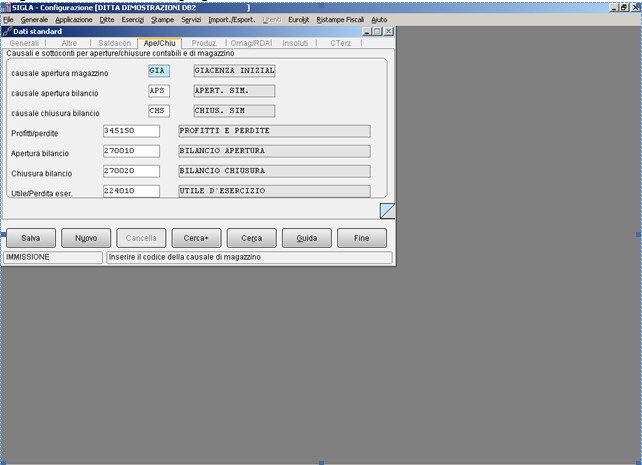Click the causale apertura magazzino code field GIA
Image resolution: width=642 pixels, height=465 pixels.
point(159,71)
